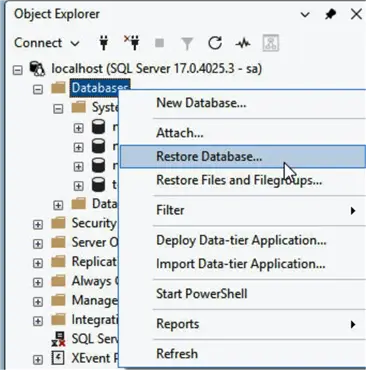Viewport: 366px width, 370px height.
Task: Click the Integration Services folder icon
Action: [x=58, y=320]
